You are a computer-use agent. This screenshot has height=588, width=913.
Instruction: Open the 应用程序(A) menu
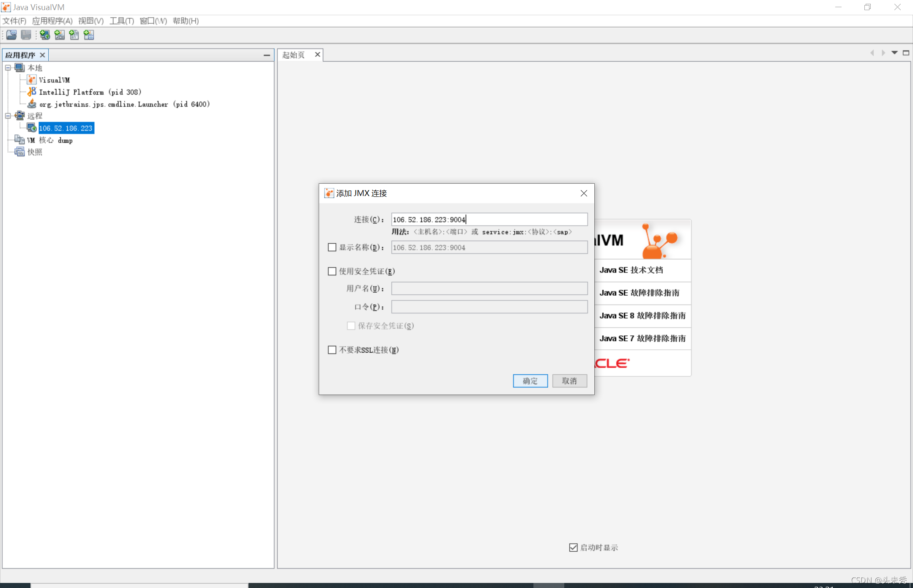tap(52, 21)
